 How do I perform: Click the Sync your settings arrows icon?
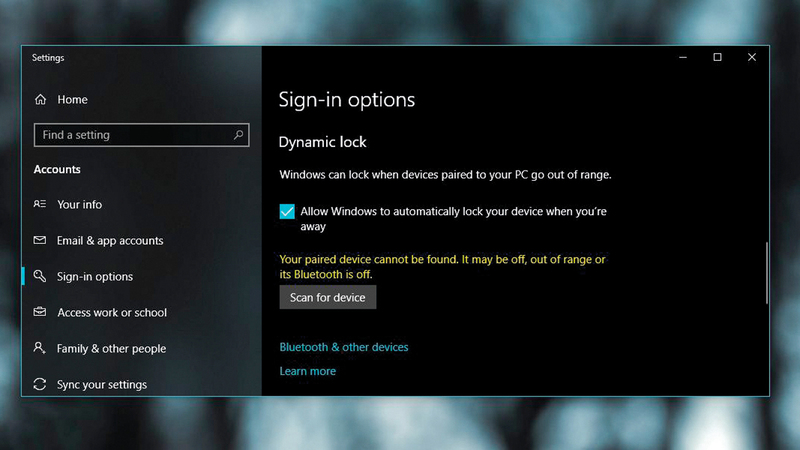pyautogui.click(x=40, y=385)
